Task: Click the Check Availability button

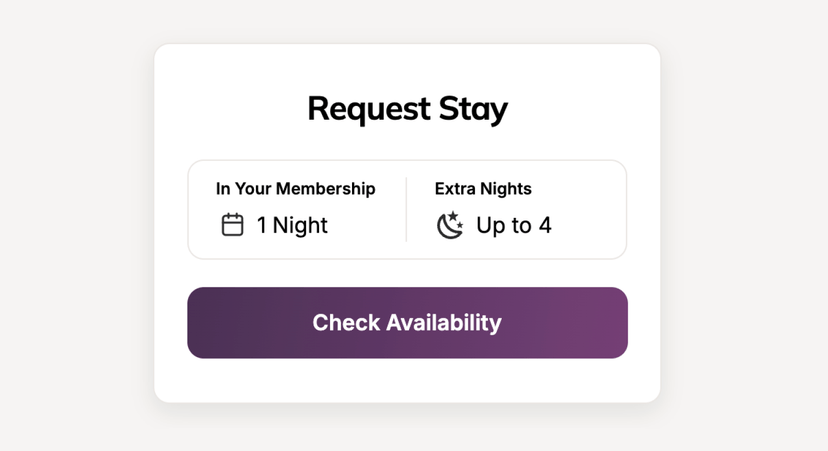Action: pos(407,323)
